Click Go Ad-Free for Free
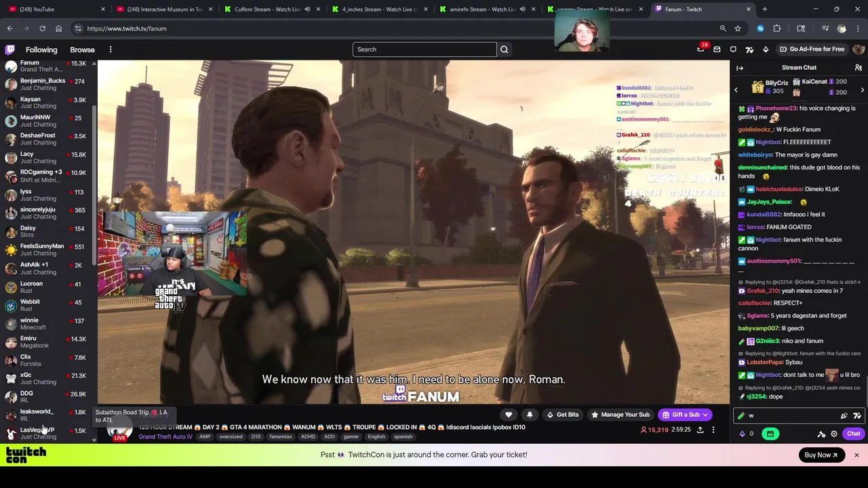The width and height of the screenshot is (868, 488). click(x=812, y=49)
